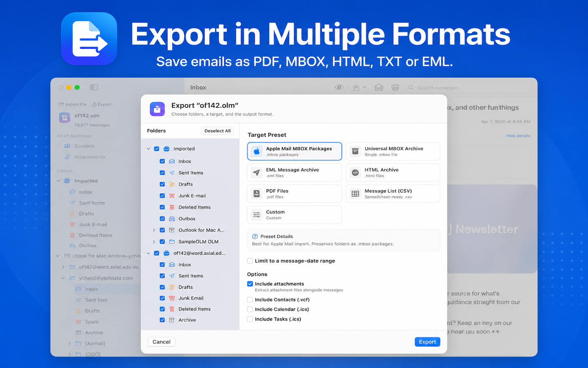Click the Deselect All button
The width and height of the screenshot is (588, 368).
tap(218, 131)
